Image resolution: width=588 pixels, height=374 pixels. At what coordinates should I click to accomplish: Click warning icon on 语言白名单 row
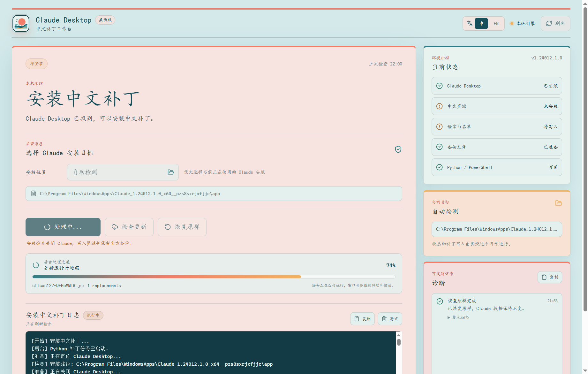tap(440, 127)
